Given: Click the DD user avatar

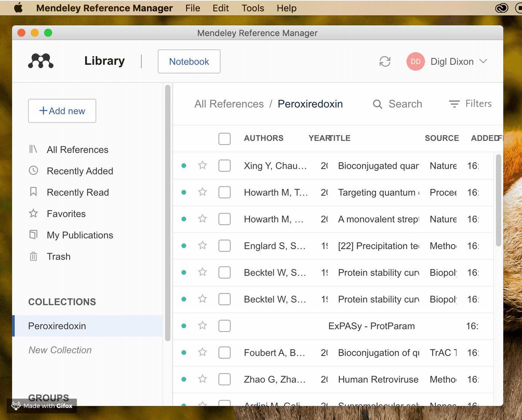Looking at the screenshot, I should pyautogui.click(x=415, y=61).
